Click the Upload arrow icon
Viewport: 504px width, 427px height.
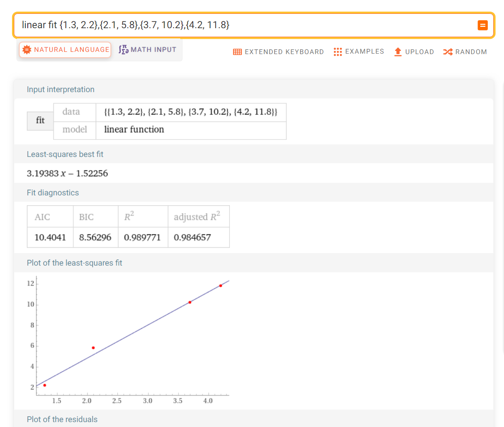click(x=398, y=52)
